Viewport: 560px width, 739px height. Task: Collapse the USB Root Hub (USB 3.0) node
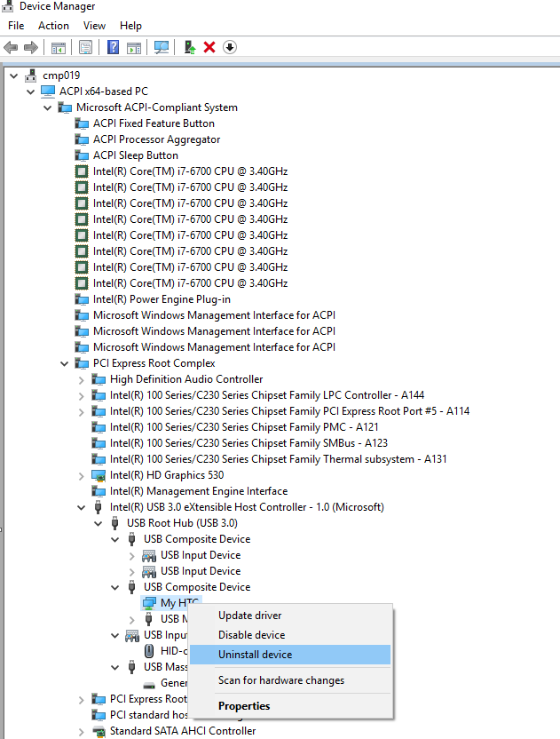coord(98,523)
